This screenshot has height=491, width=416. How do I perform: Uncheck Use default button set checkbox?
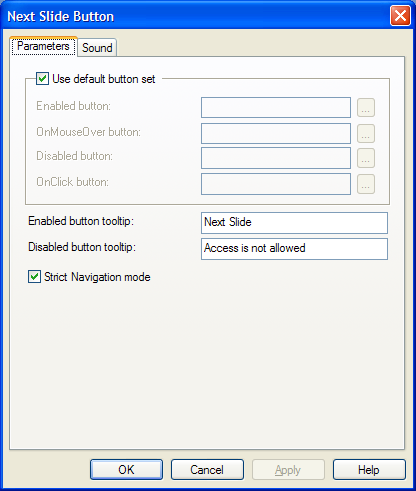coord(42,79)
